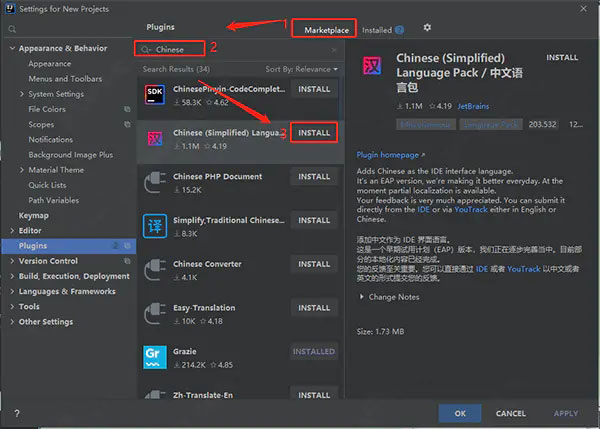Click the Installed button for Grazie
The image size is (600, 429).
[314, 352]
